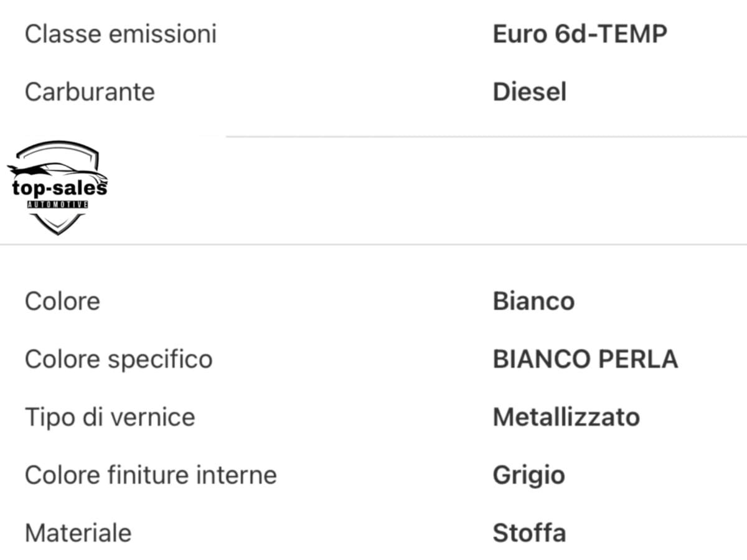Screen dimensions: 747x560
Task: Select the 'Colore specifico' label
Action: (x=118, y=359)
